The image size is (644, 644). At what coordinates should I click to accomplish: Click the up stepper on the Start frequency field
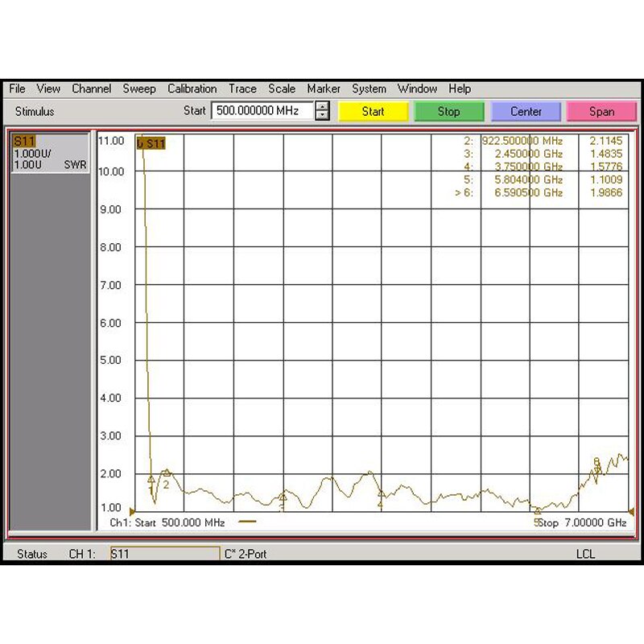click(323, 107)
